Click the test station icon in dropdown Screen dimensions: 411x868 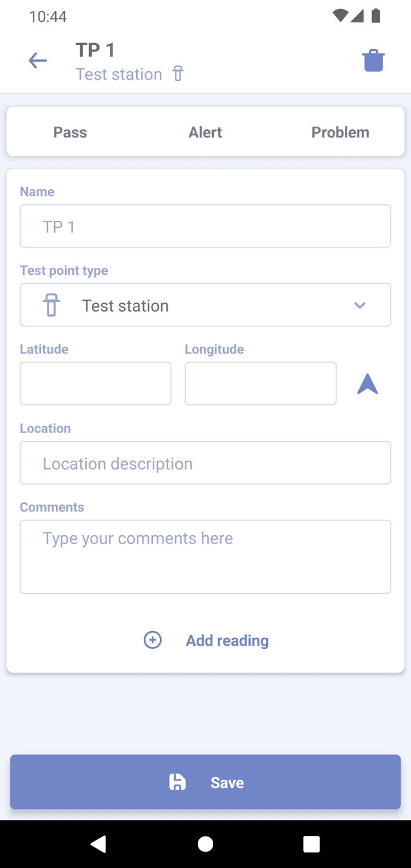tap(51, 305)
